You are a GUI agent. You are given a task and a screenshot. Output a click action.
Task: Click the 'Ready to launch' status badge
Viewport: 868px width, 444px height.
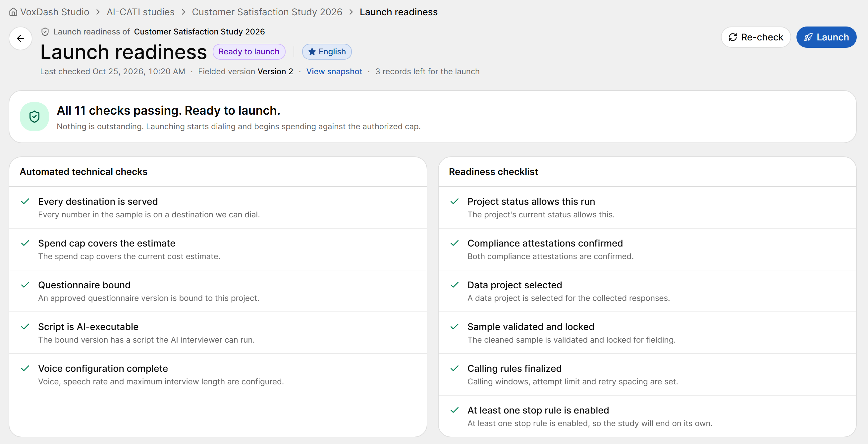pyautogui.click(x=249, y=52)
